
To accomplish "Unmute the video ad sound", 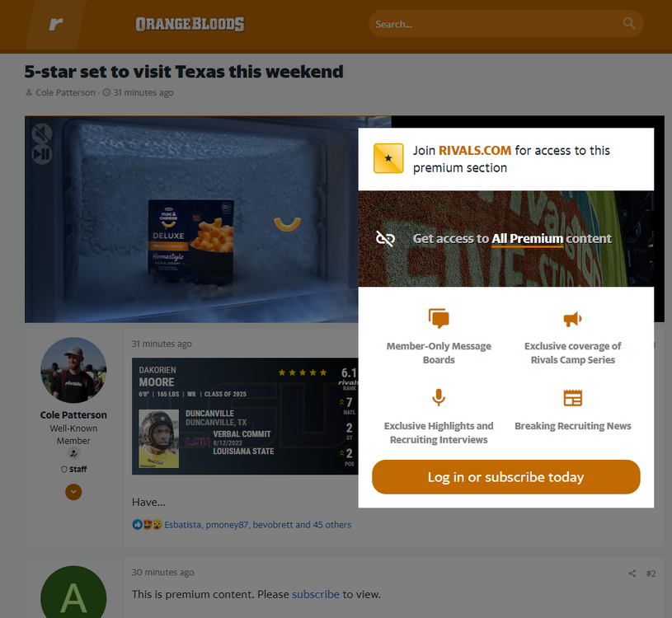I will pyautogui.click(x=42, y=133).
